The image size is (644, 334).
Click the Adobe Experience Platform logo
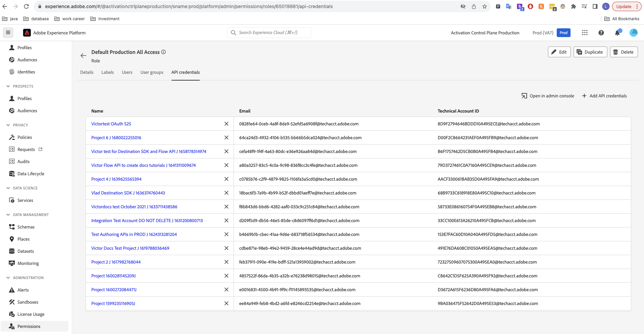(x=27, y=33)
